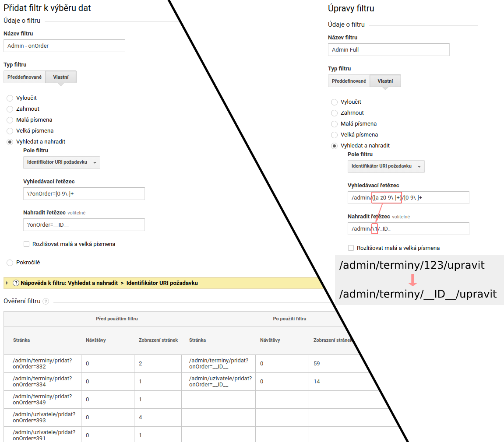Click the Přidat filtr k výběru dat title
This screenshot has height=442, width=504.
(x=47, y=8)
